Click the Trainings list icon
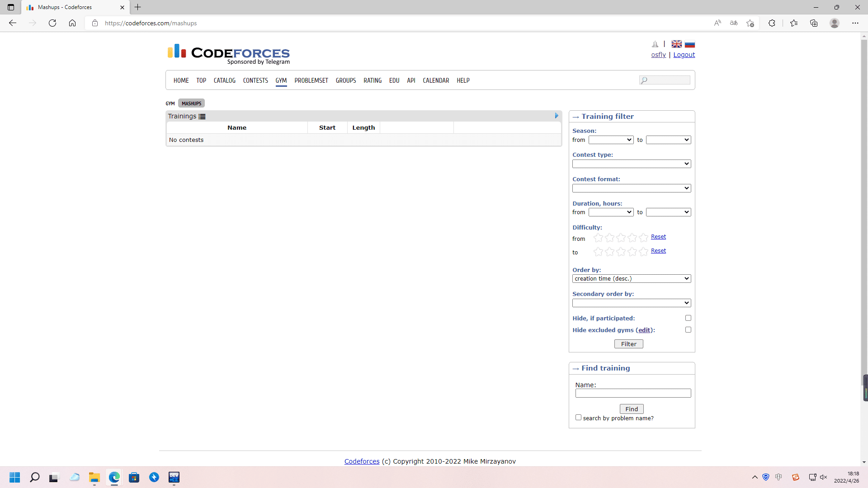 point(202,117)
